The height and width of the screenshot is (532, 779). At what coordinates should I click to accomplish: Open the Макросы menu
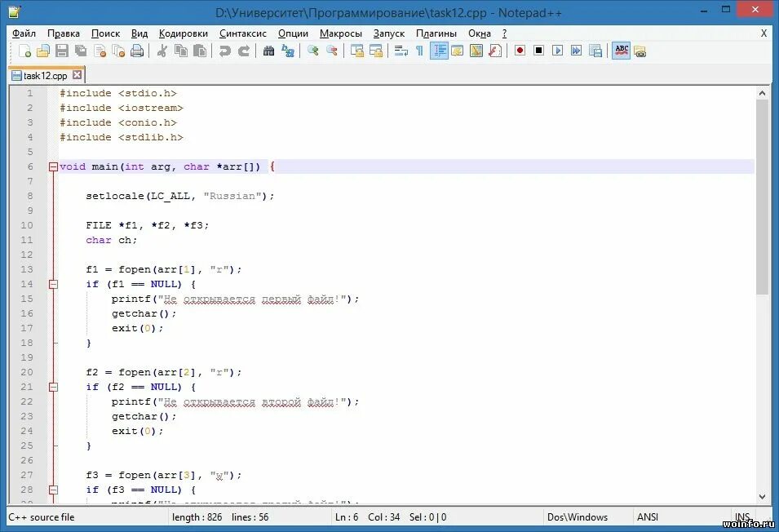pyautogui.click(x=341, y=33)
